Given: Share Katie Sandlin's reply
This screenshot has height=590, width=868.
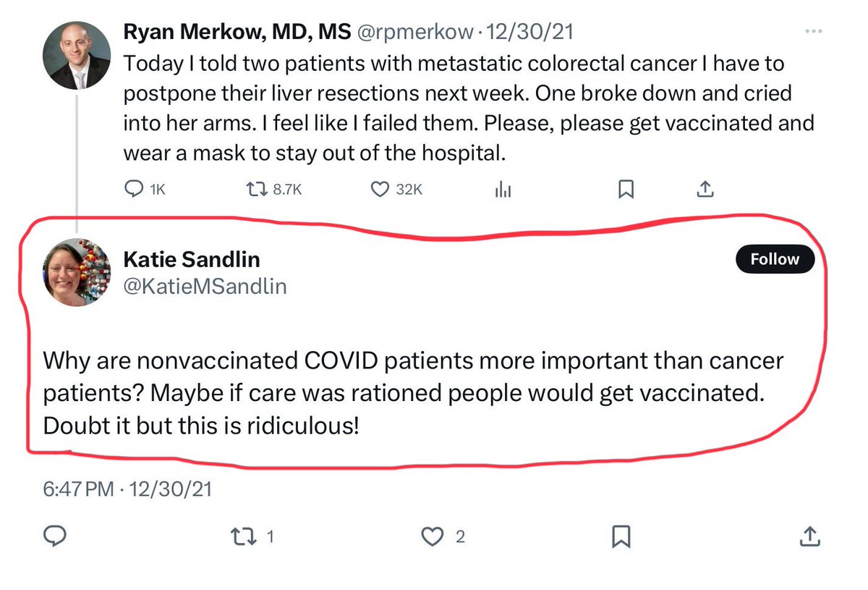Looking at the screenshot, I should [809, 536].
